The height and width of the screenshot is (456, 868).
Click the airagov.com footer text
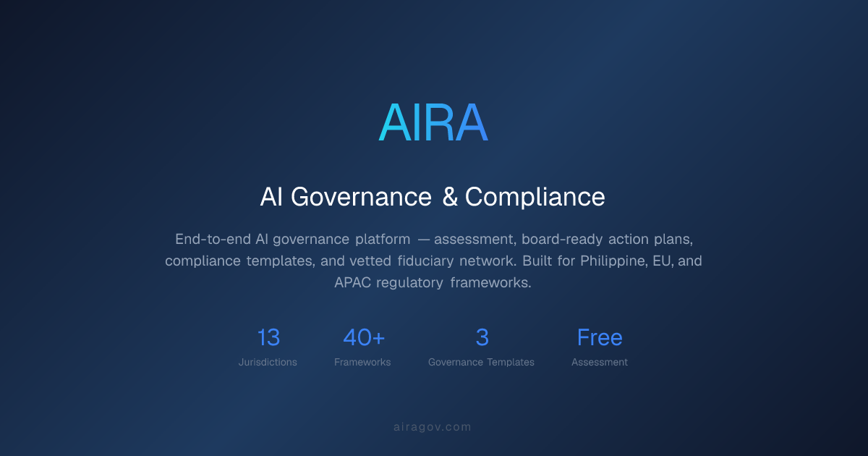click(x=433, y=427)
